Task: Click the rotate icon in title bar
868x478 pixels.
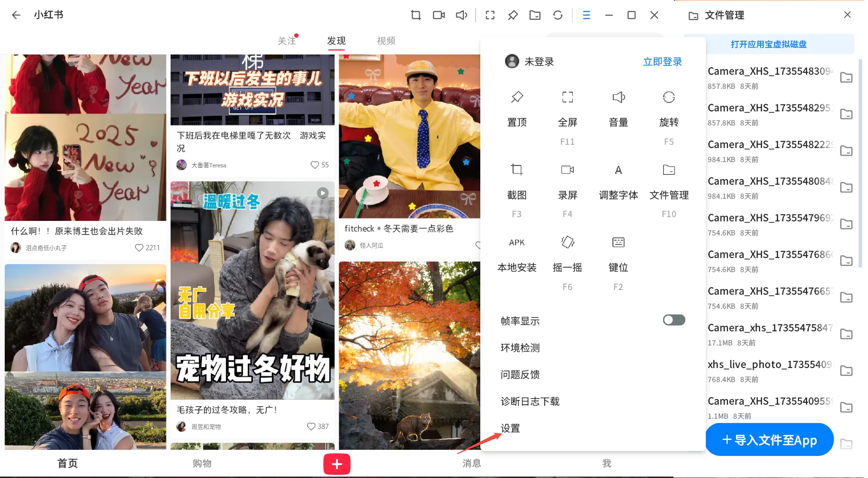Action: 558,15
